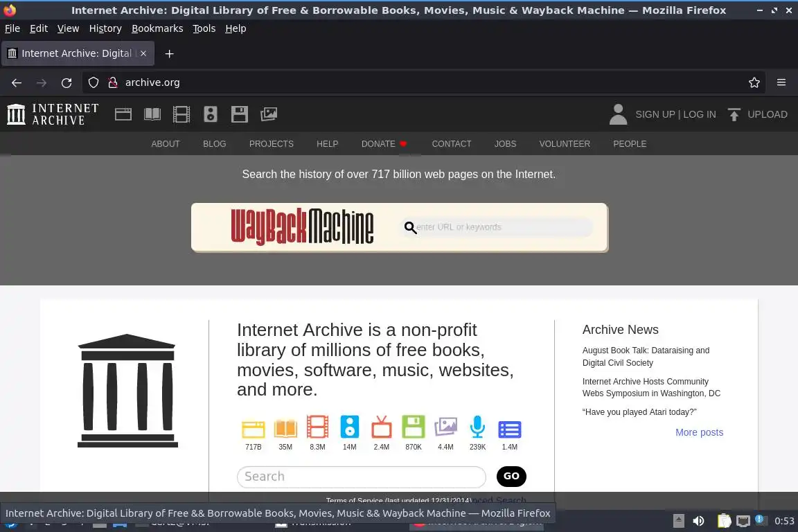Go back with the browser back arrow
The height and width of the screenshot is (532, 798).
coord(17,82)
